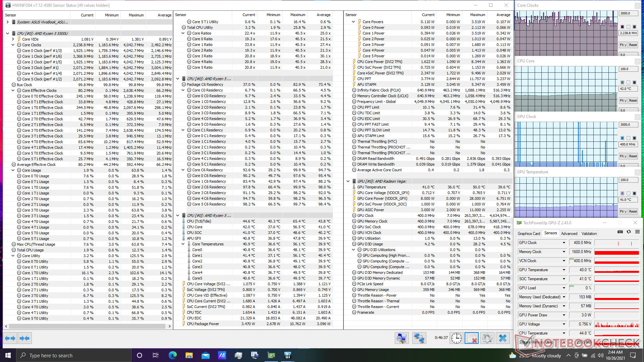Open the GPU Load dropdown in GPU-Z
Screen dimensions: 644x362
point(564,288)
